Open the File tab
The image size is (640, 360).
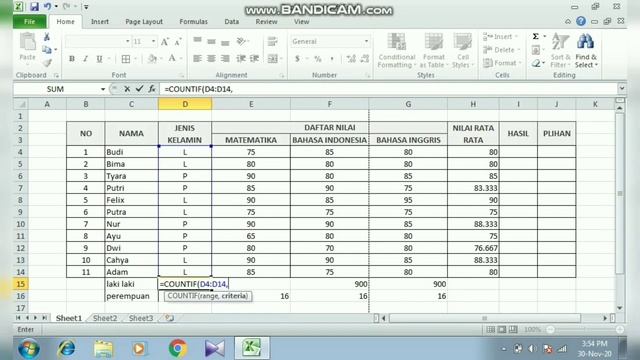coord(29,22)
